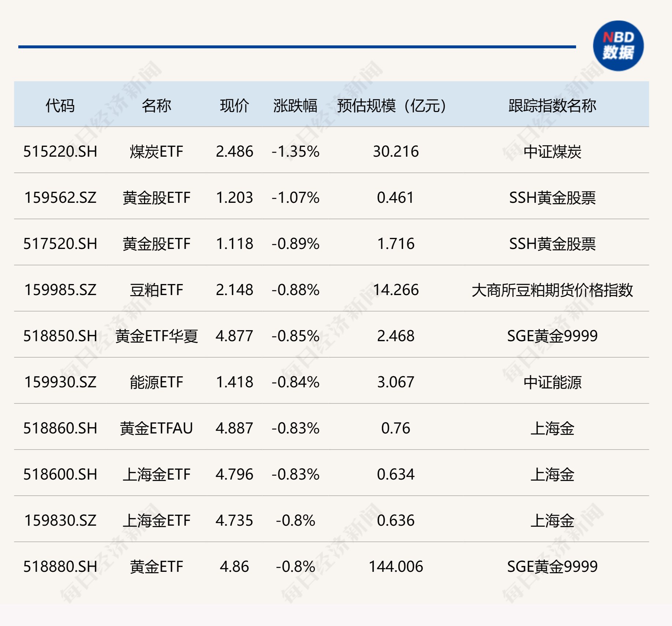Click scale value 0.461
The width and height of the screenshot is (672, 626).
coord(396,198)
